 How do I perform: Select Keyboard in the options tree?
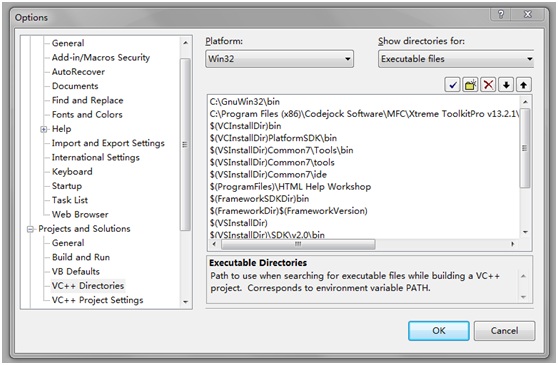point(72,171)
